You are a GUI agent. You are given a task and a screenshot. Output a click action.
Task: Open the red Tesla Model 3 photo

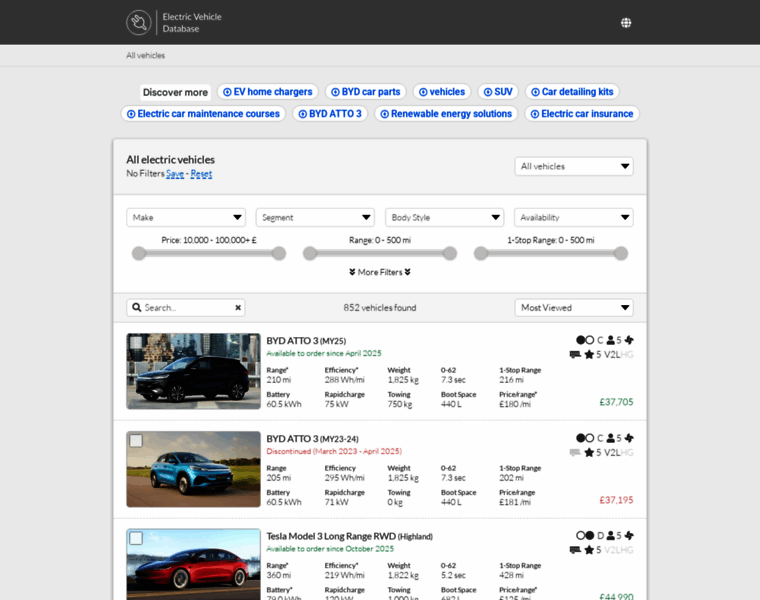(193, 564)
